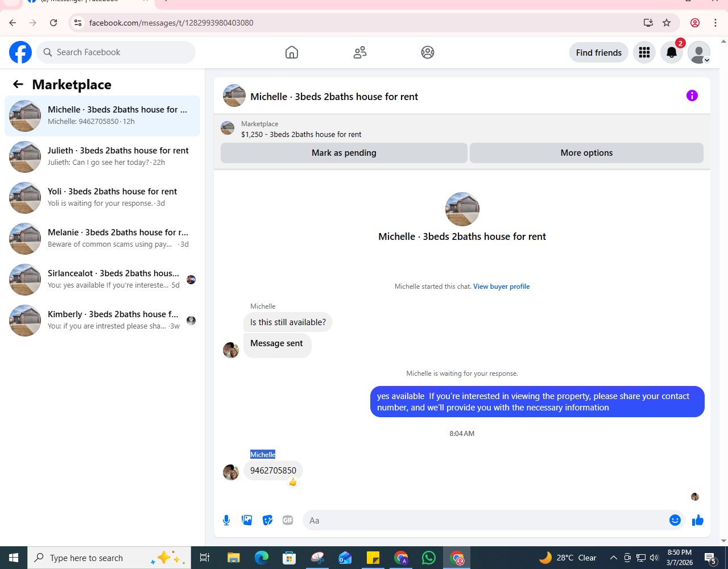Open Task View on the taskbar
Screen dimensions: 728x569
pyautogui.click(x=205, y=558)
